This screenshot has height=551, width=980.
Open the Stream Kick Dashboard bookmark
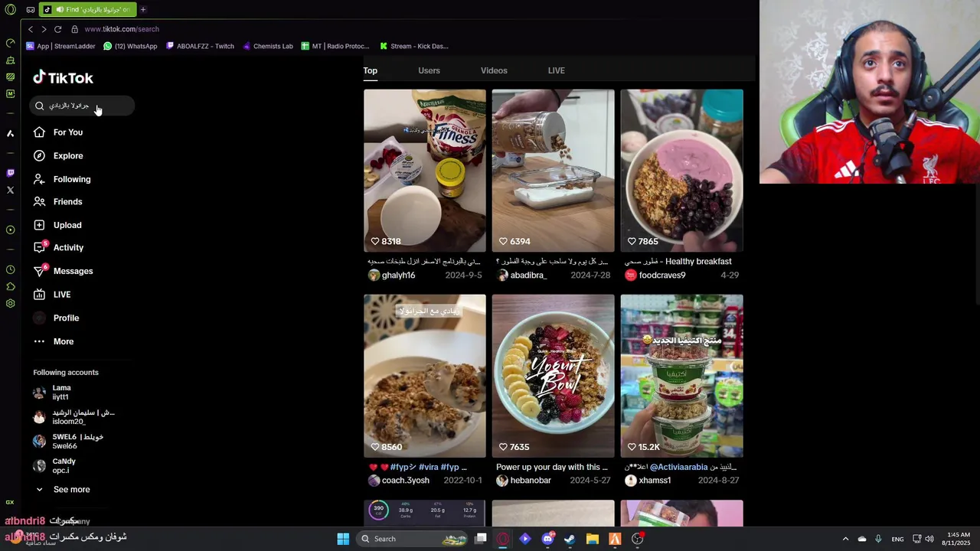(x=414, y=46)
